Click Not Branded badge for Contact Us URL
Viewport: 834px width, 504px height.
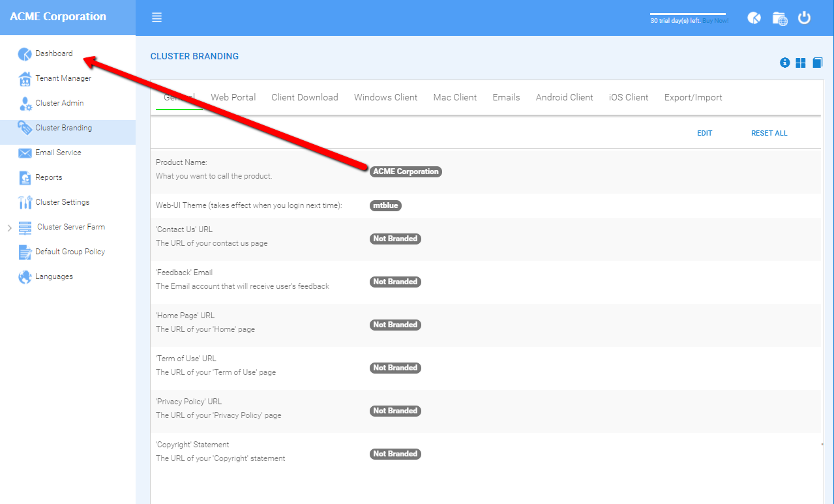(395, 239)
